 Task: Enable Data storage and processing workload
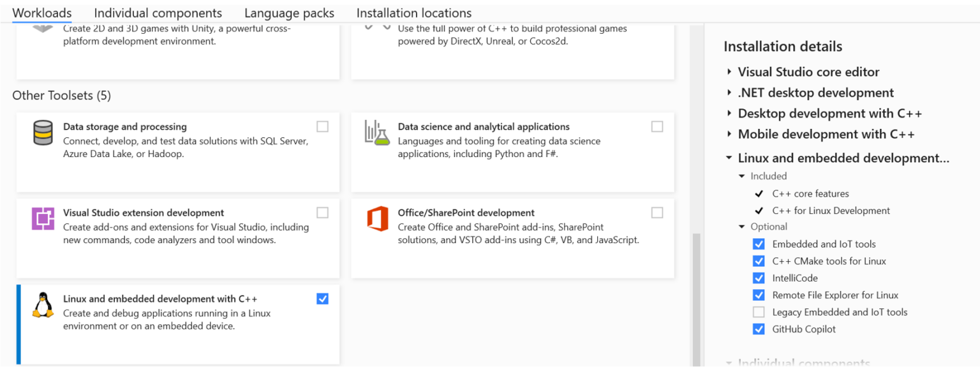point(322,127)
